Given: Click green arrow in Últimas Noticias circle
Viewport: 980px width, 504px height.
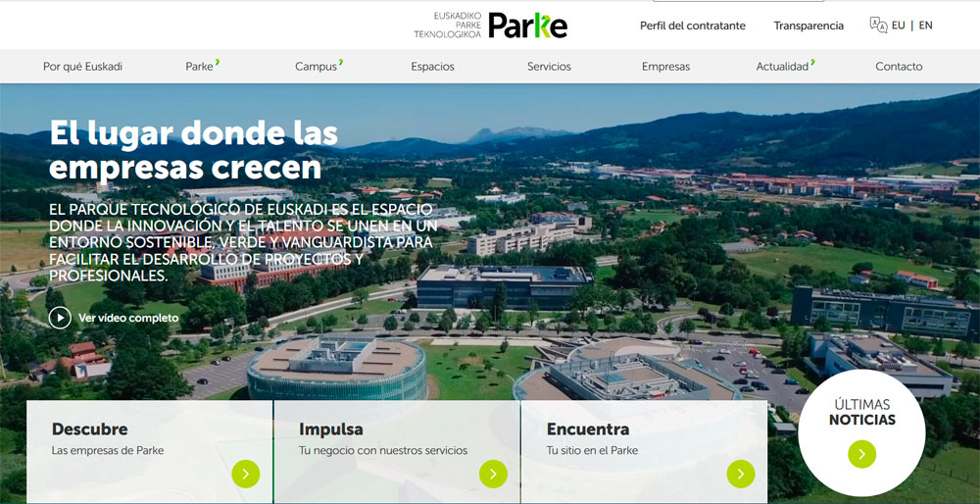Looking at the screenshot, I should pos(861,453).
